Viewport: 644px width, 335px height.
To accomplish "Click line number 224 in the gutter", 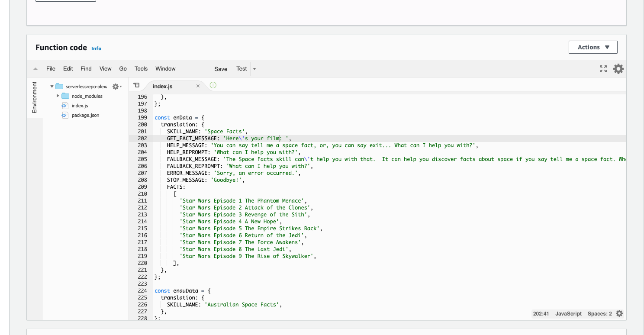I will pos(142,291).
